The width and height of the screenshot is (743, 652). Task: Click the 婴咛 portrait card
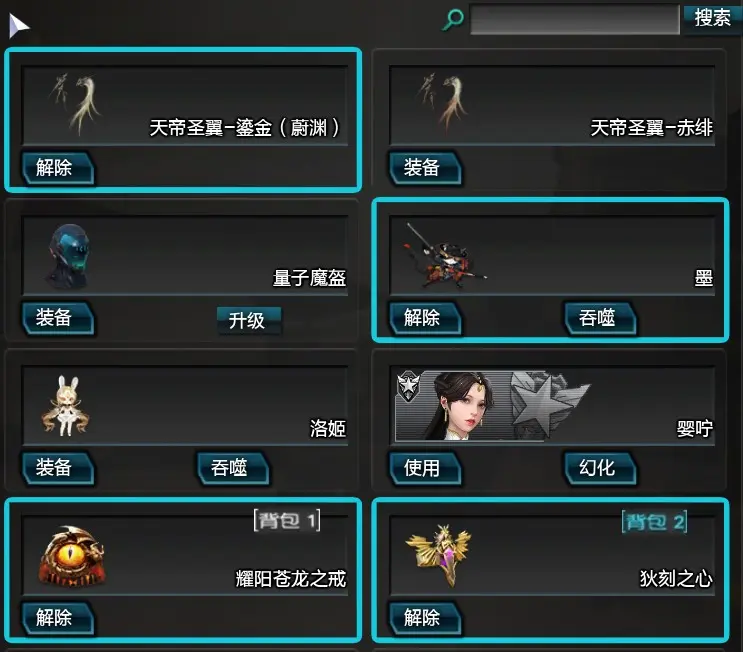tap(493, 406)
